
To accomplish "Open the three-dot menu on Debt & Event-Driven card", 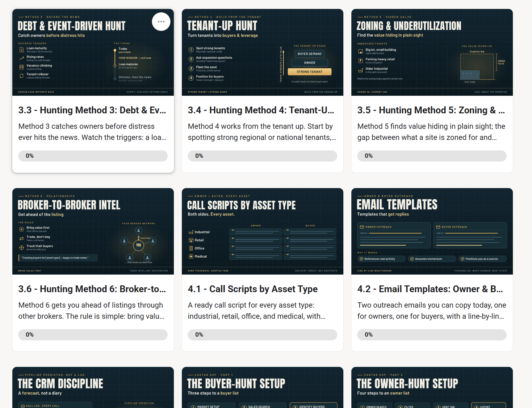I will 161,22.
